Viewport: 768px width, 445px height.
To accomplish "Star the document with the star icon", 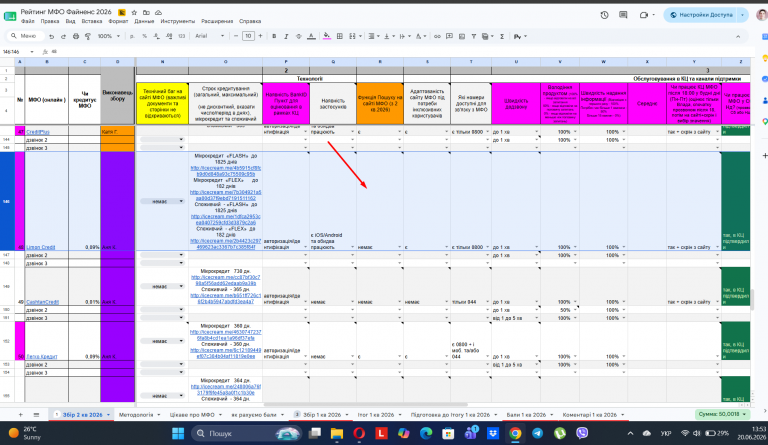I will [x=134, y=12].
